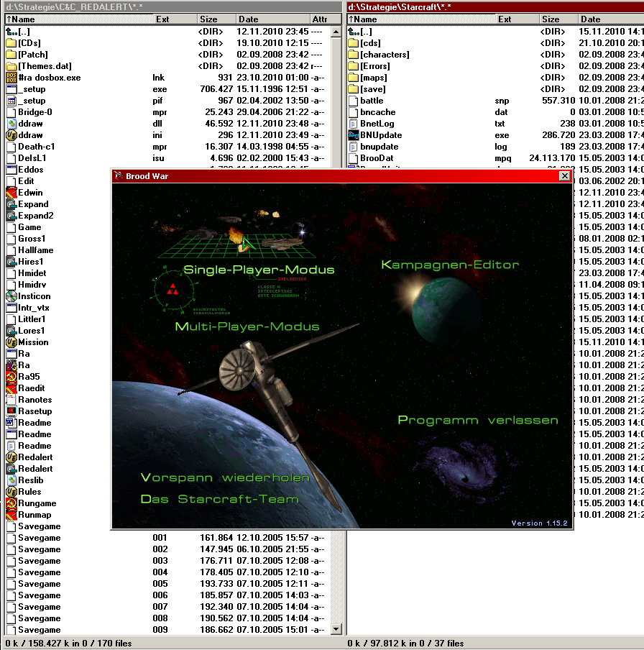Sort left panel by Date column

[273, 19]
